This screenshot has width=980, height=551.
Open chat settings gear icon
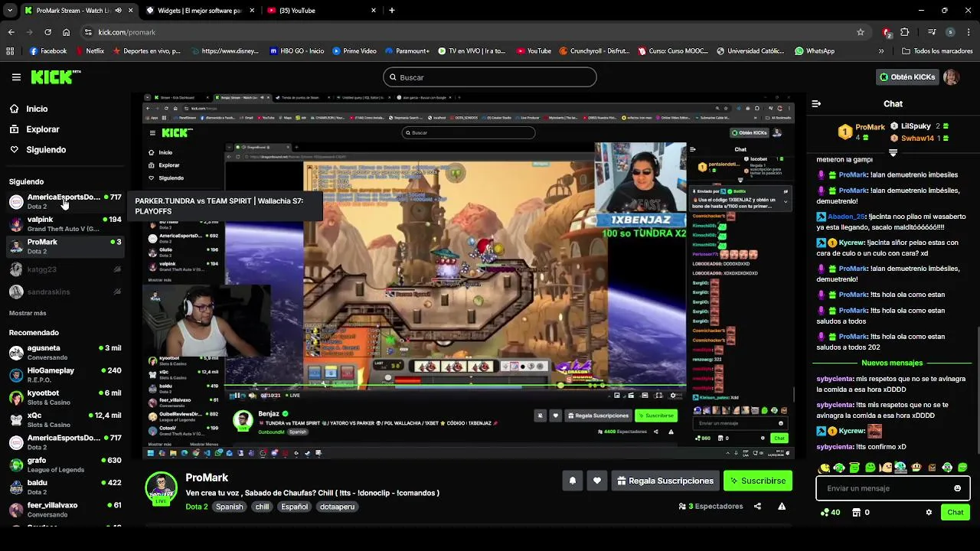pos(929,512)
